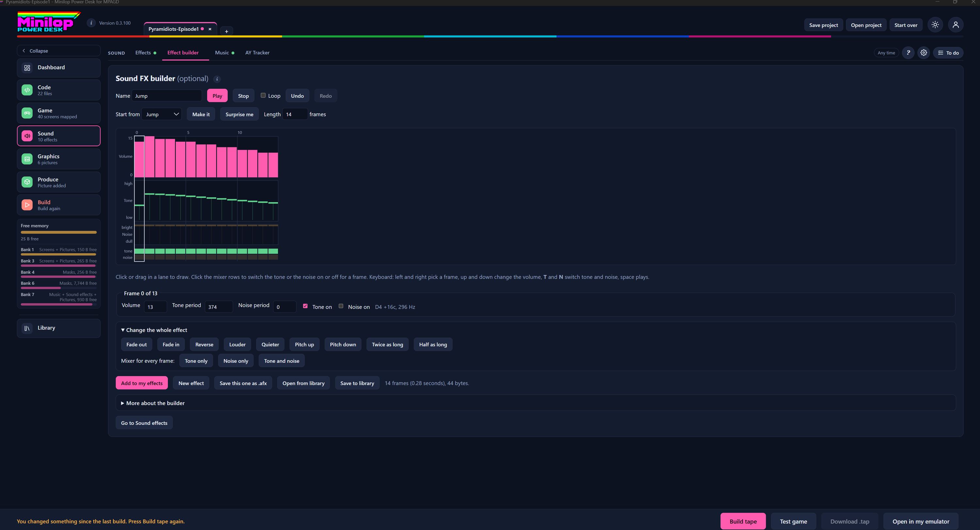Click the Volume lane bar chart

(x=206, y=157)
